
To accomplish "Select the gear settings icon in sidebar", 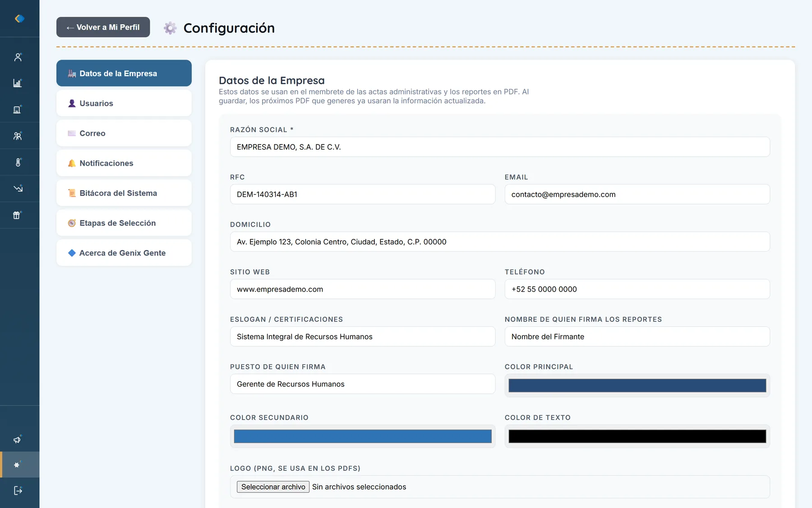I will (x=17, y=465).
